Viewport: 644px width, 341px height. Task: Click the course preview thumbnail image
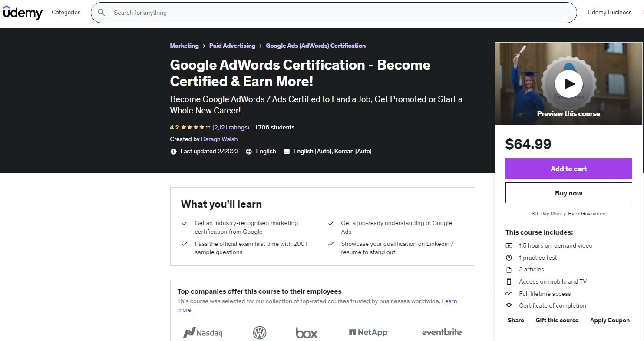(x=568, y=84)
